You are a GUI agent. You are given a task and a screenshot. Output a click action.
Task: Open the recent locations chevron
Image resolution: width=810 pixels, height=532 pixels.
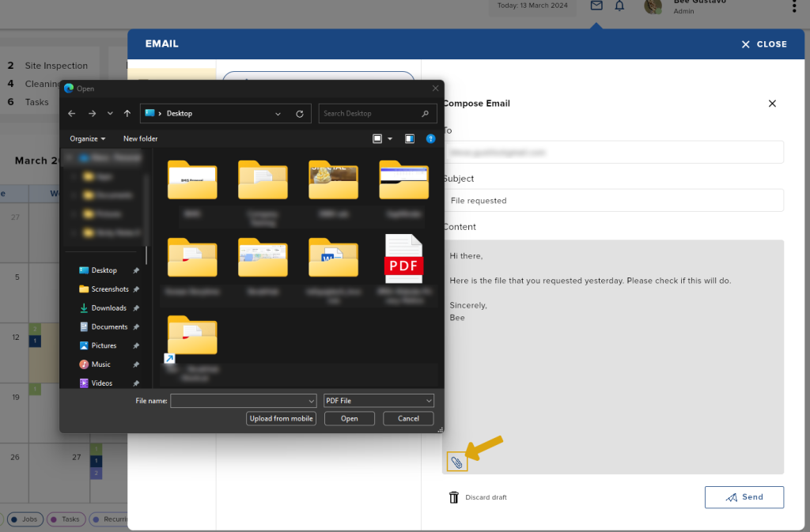pos(110,114)
